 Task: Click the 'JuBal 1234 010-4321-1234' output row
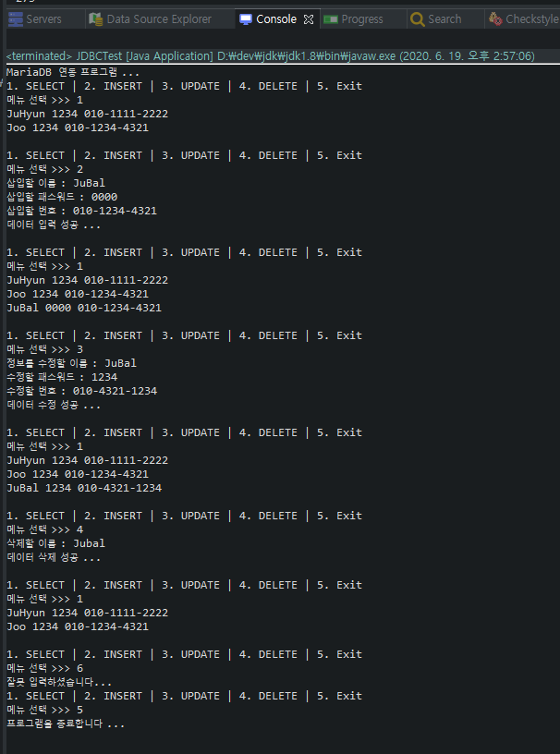click(84, 488)
